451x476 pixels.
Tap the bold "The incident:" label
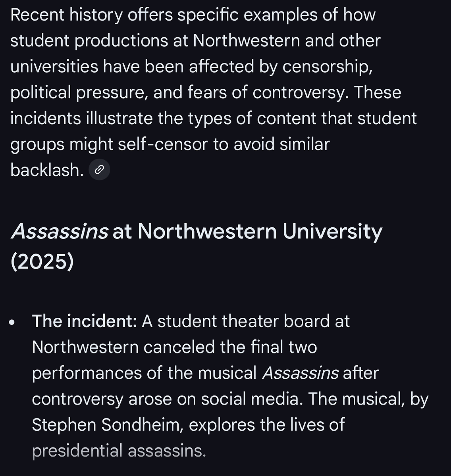pyautogui.click(x=84, y=321)
